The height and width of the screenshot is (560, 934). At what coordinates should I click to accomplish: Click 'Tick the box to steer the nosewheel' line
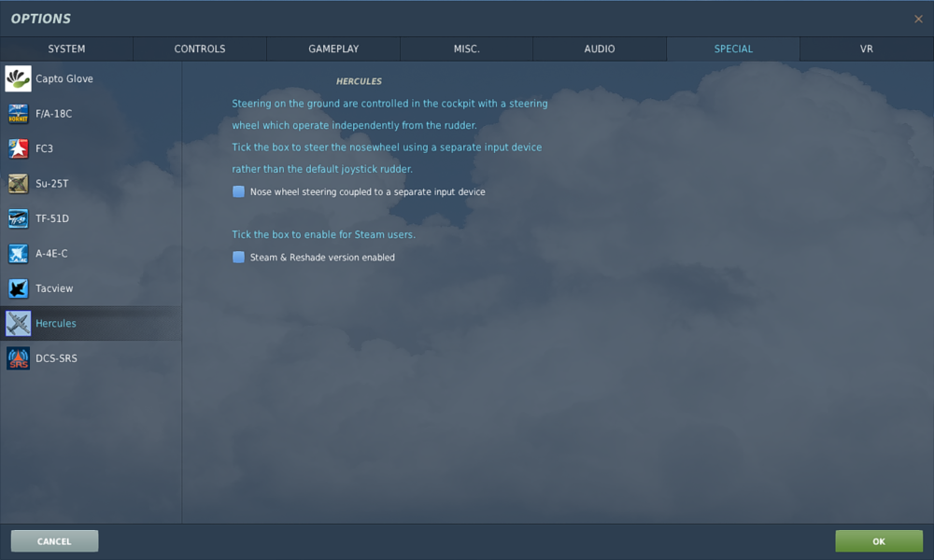pos(387,147)
